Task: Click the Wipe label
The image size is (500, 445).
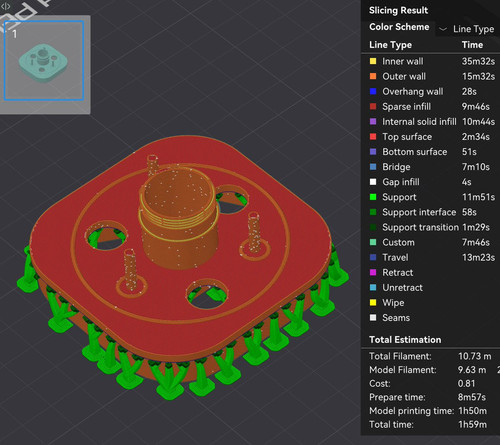Action: 393,303
